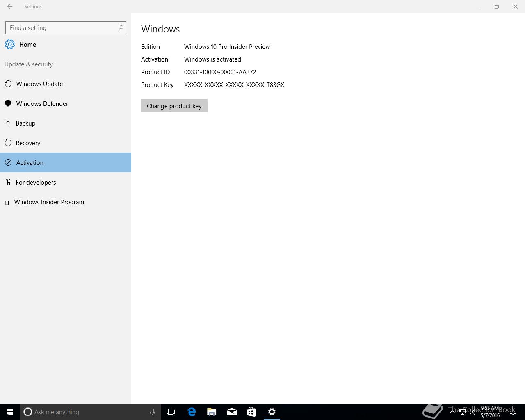Click the Cortana microphone icon

coord(152,412)
